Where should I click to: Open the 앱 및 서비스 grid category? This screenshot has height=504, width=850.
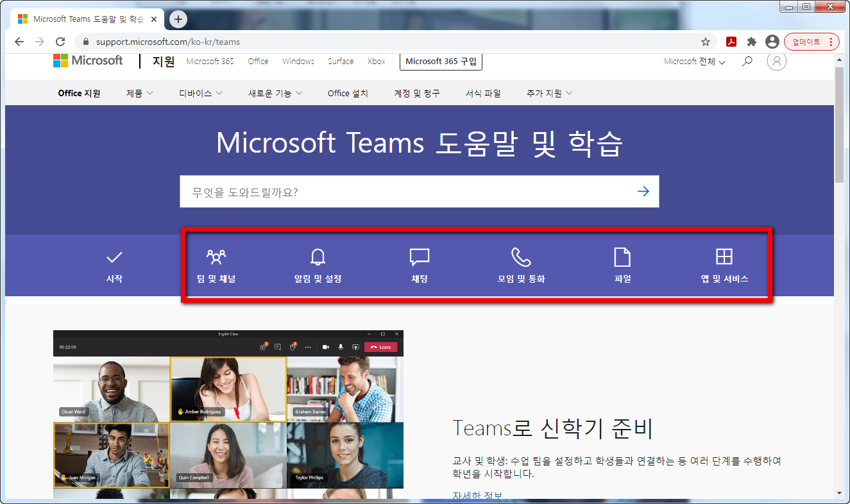(x=724, y=266)
